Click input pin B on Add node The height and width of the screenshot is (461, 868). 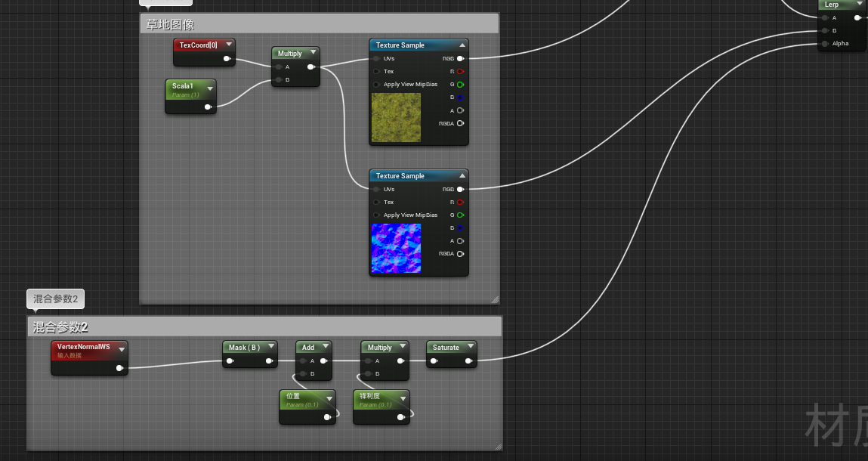click(303, 373)
